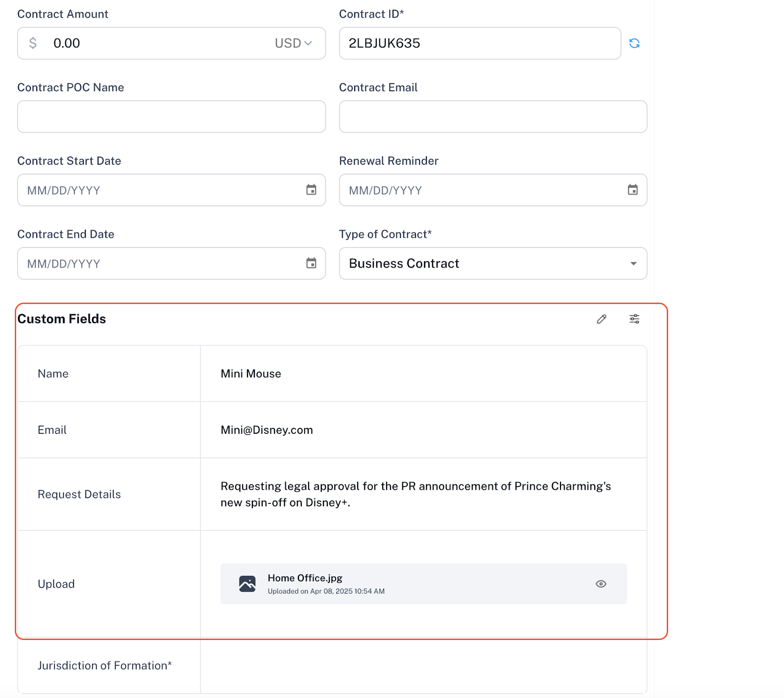Click the Contract End Date field
784x698 pixels.
[x=171, y=263]
